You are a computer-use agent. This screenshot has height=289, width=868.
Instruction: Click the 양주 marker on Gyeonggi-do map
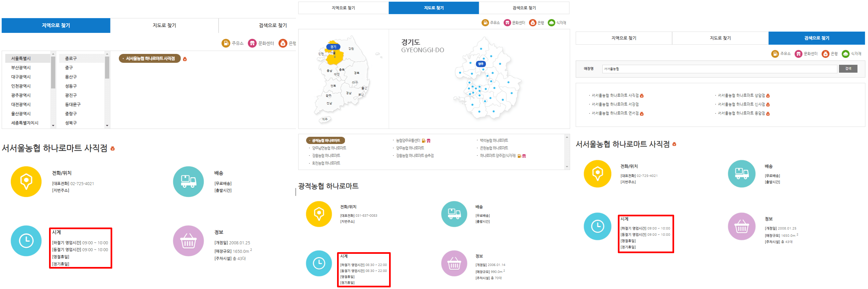coord(481,64)
